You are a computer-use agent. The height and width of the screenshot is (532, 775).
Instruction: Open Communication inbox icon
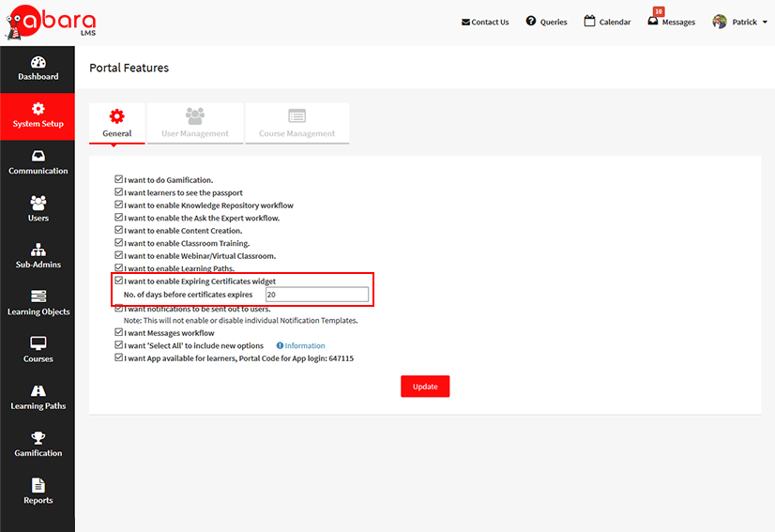38,156
